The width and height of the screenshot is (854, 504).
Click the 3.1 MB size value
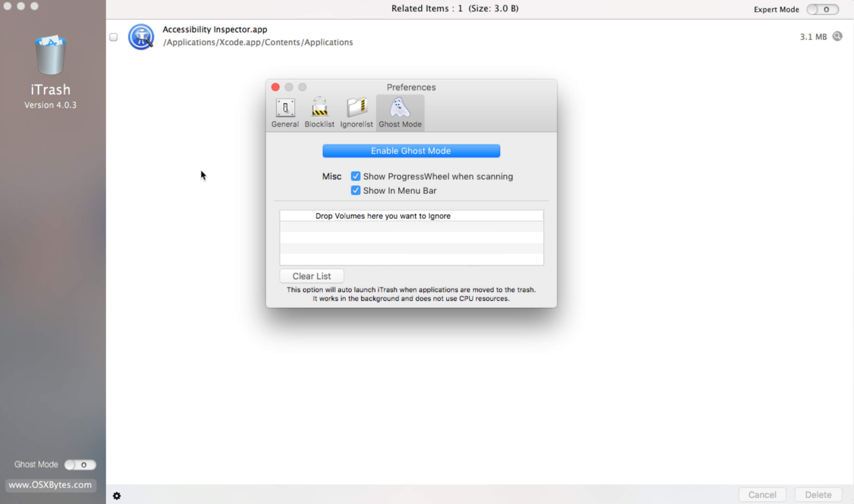click(x=813, y=37)
